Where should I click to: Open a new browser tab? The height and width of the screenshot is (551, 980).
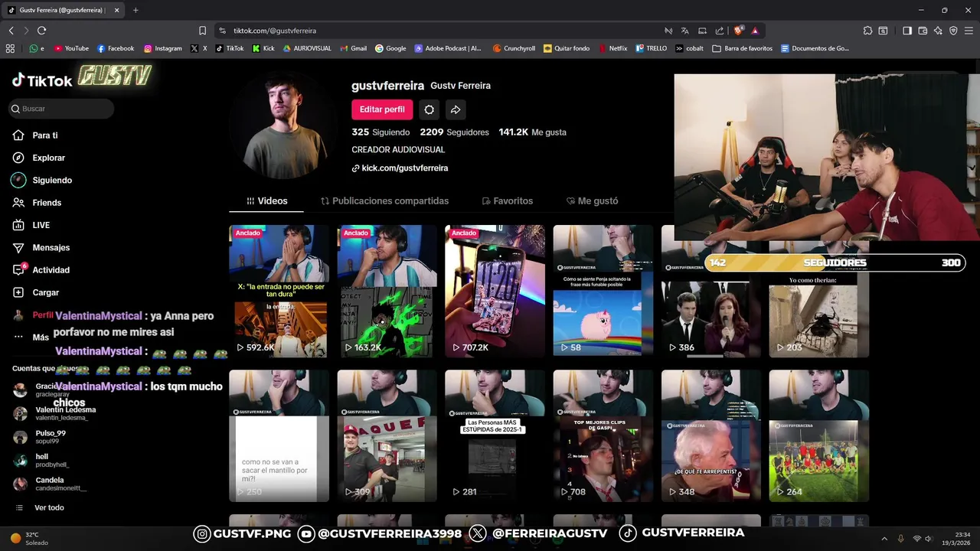click(x=136, y=10)
